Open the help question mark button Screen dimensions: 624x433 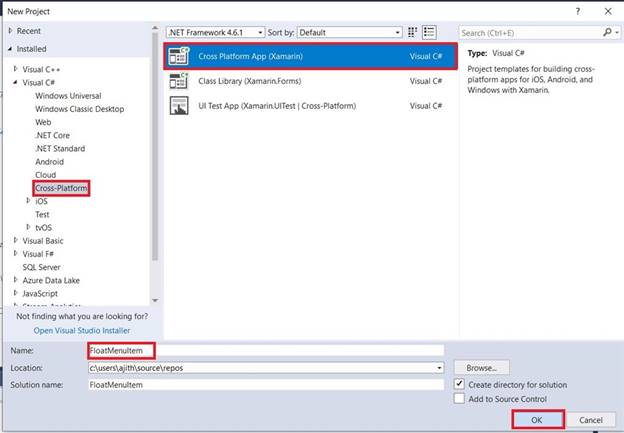click(578, 11)
